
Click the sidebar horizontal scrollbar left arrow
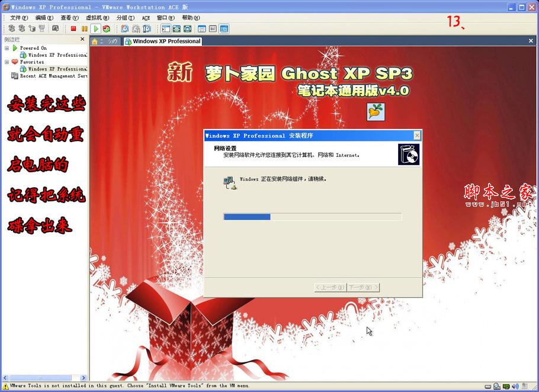(x=5, y=378)
